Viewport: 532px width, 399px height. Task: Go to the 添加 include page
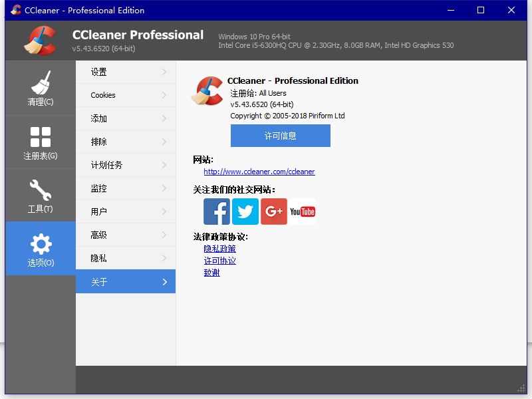[x=126, y=118]
